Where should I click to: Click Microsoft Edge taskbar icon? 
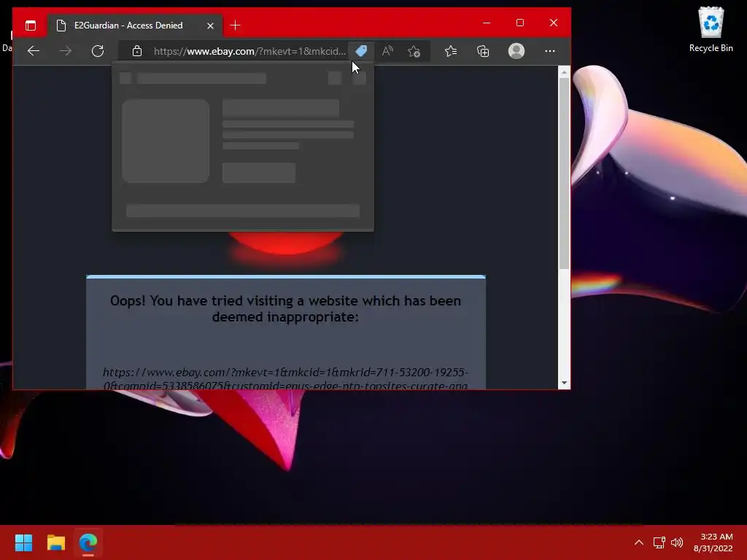(x=88, y=542)
